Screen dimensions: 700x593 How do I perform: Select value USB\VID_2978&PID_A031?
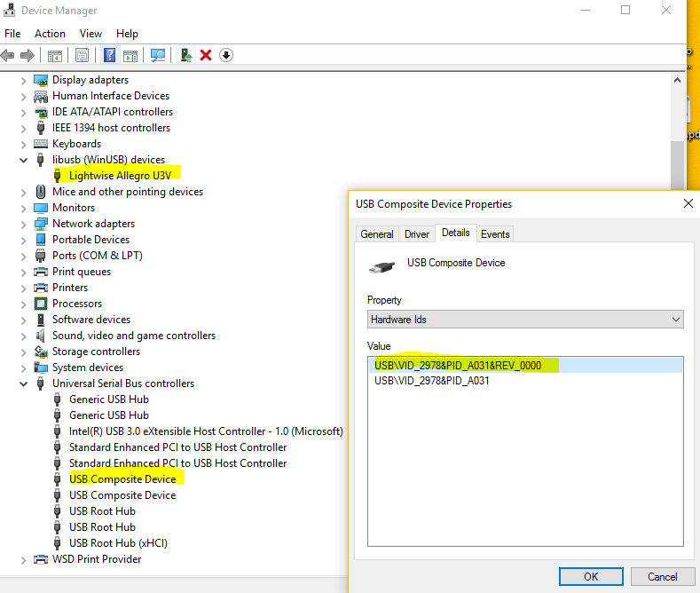(x=432, y=381)
